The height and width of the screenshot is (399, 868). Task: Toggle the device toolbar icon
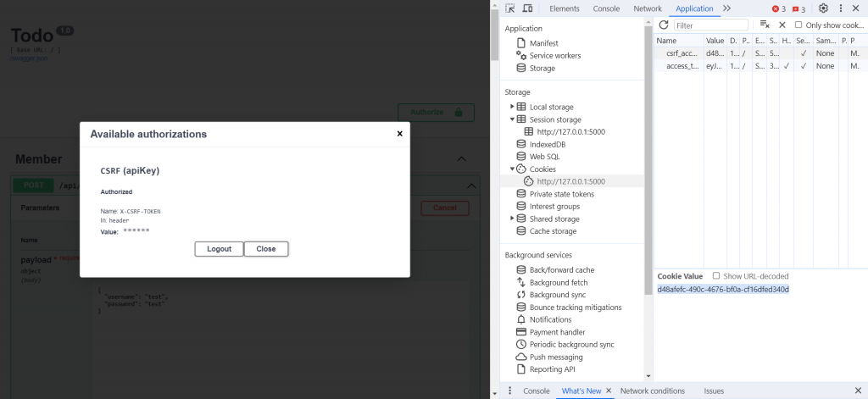click(527, 8)
